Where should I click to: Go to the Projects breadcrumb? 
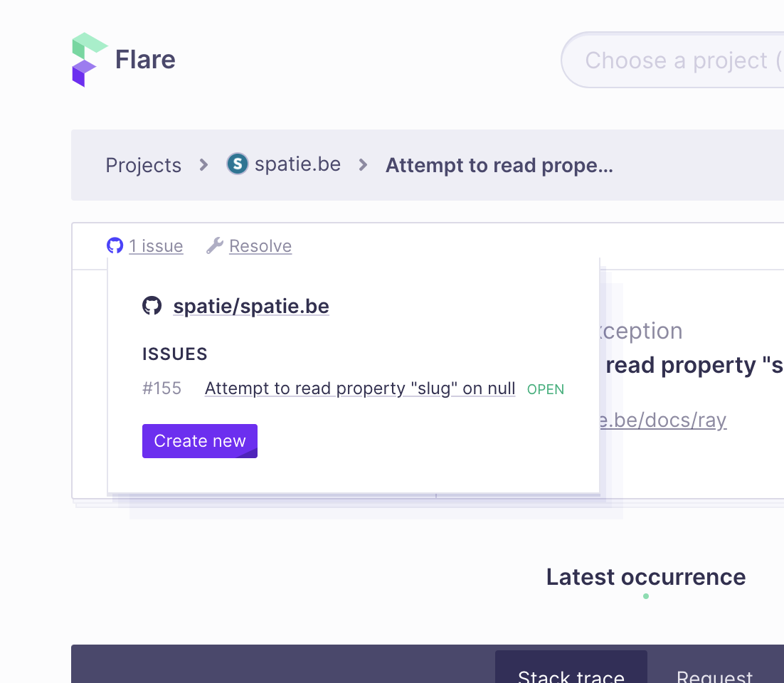click(144, 165)
